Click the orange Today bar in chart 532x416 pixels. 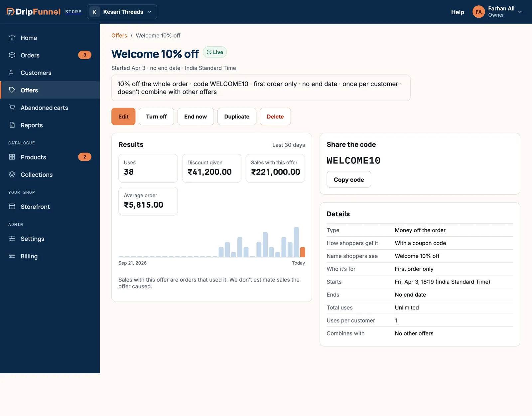303,252
